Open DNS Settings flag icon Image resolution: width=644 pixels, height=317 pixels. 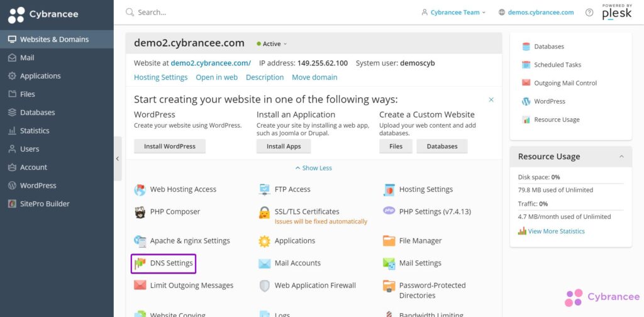coord(140,263)
